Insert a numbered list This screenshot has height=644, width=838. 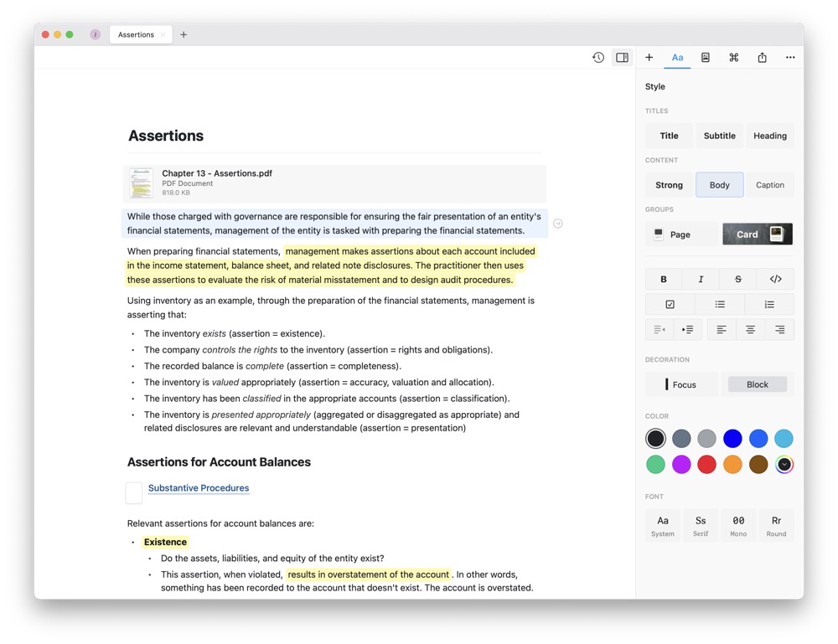pyautogui.click(x=770, y=303)
